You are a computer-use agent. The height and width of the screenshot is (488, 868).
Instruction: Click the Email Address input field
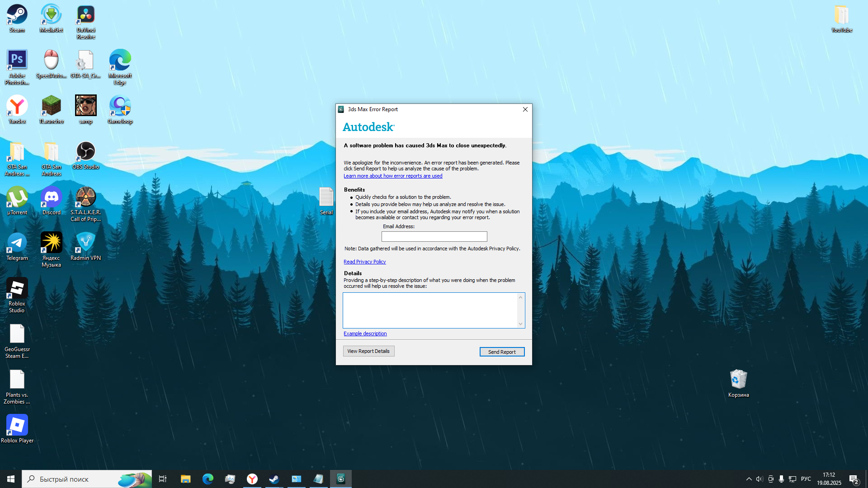click(x=434, y=237)
